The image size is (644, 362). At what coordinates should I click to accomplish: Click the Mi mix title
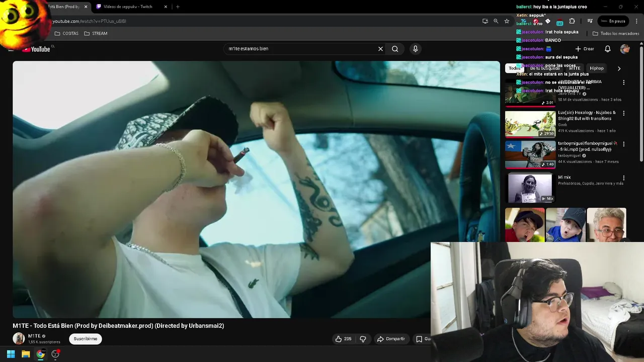click(x=564, y=177)
